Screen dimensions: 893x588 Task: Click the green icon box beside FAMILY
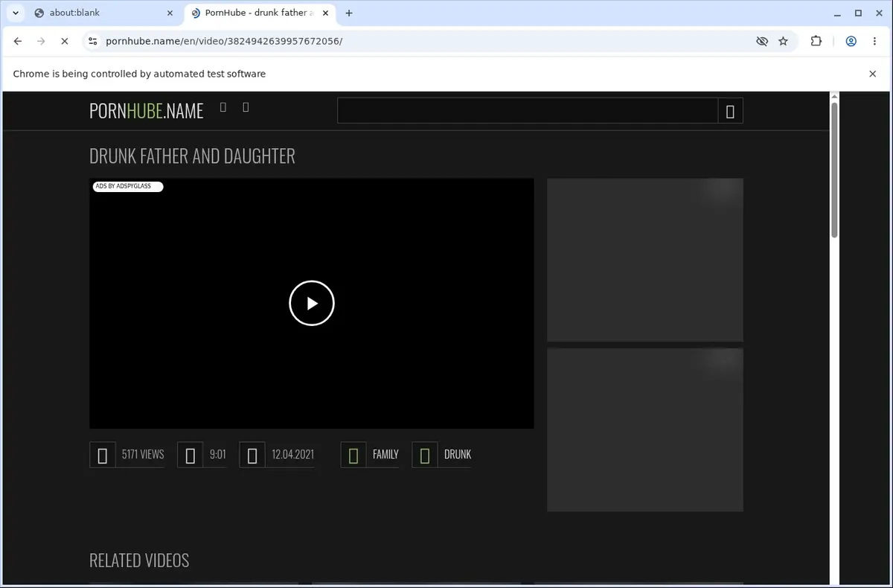click(x=353, y=455)
